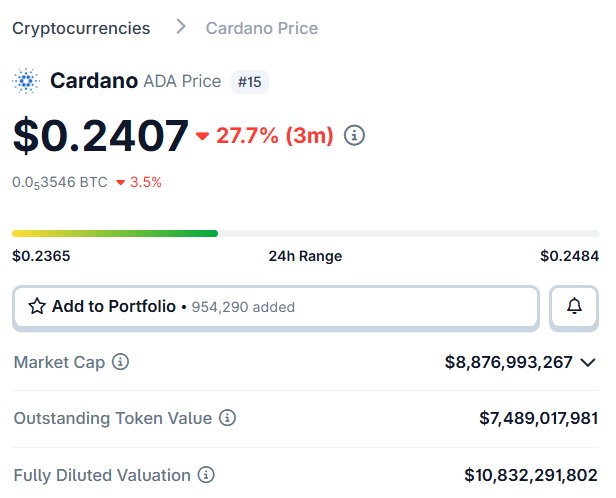Click the Fully Diluted Valuation info icon
This screenshot has width=616, height=498.
tap(206, 475)
